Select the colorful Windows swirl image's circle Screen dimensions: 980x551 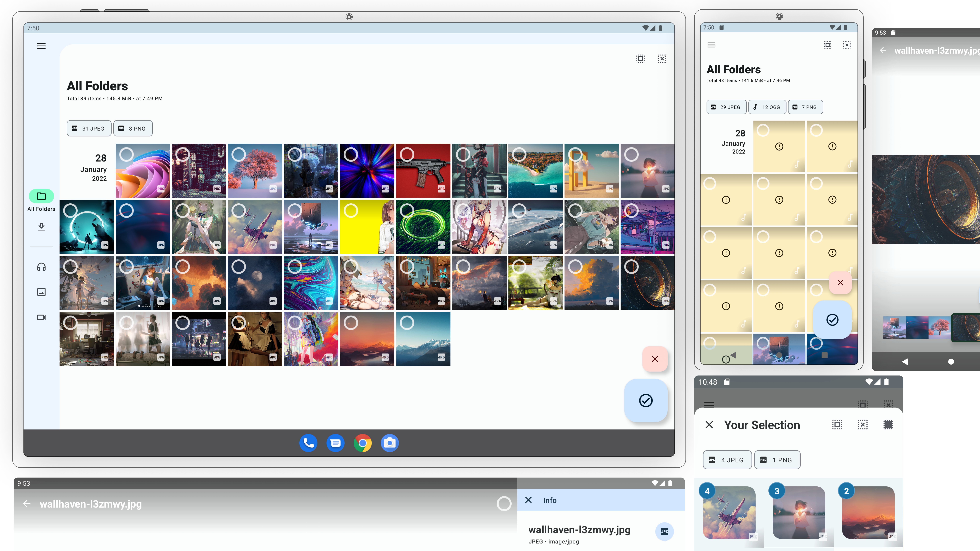[127, 154]
